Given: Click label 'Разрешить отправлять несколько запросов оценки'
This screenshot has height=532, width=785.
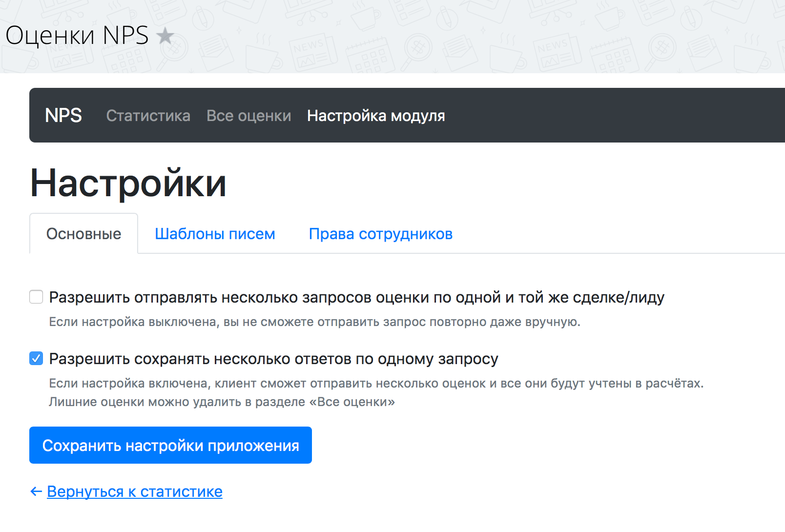Looking at the screenshot, I should [356, 297].
